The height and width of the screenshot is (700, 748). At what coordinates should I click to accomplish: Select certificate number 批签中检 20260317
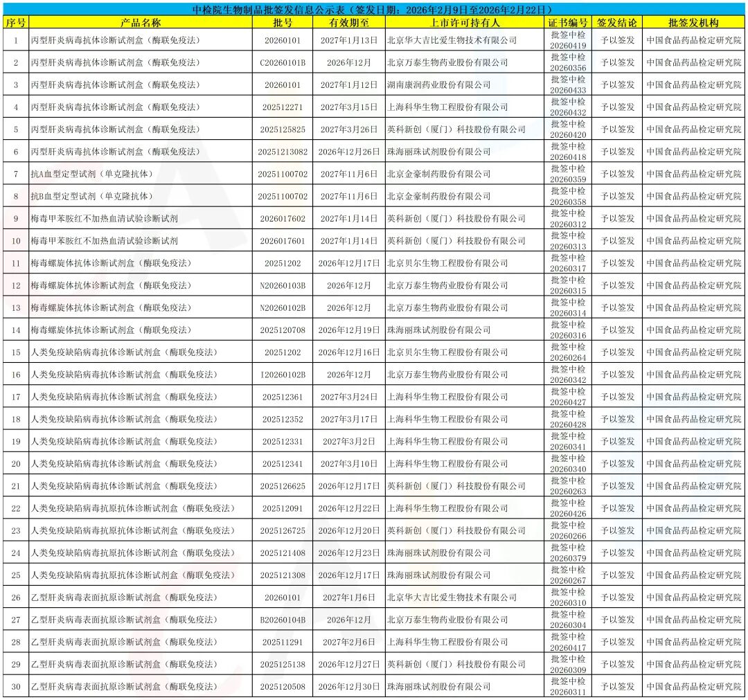coord(568,263)
